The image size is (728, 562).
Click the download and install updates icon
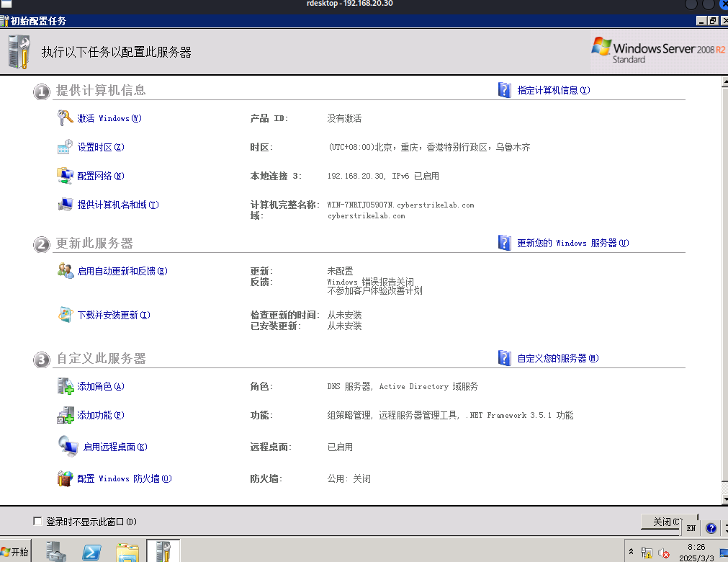[66, 315]
